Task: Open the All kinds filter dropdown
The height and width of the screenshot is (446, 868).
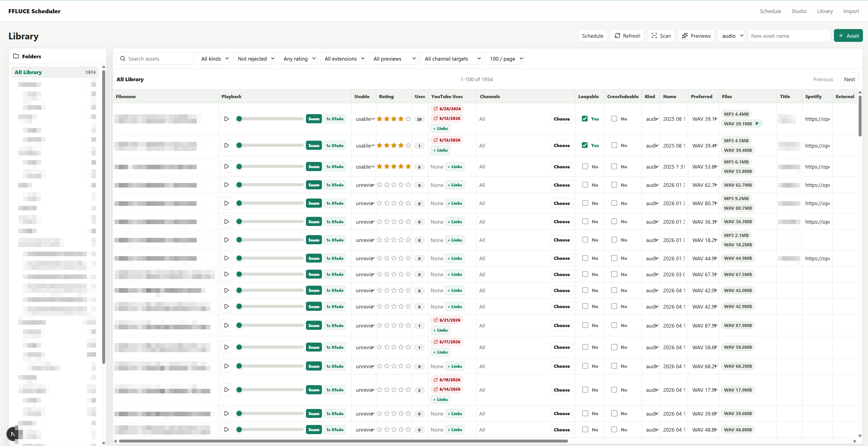Action: tap(214, 58)
